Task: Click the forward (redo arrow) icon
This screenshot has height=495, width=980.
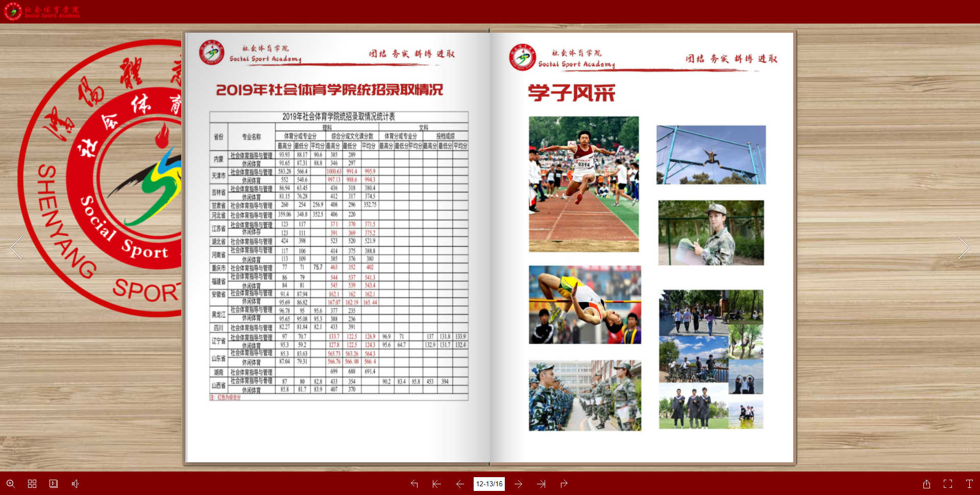Action: click(x=564, y=484)
